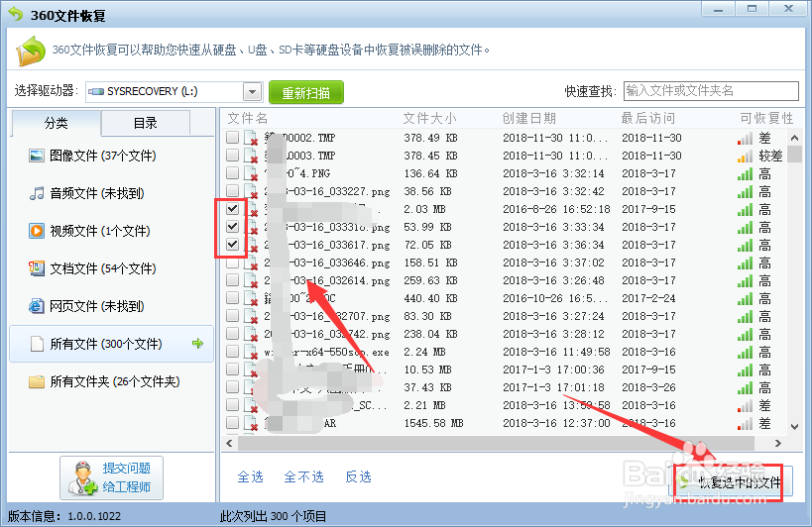Click the document files category icon

[37, 268]
